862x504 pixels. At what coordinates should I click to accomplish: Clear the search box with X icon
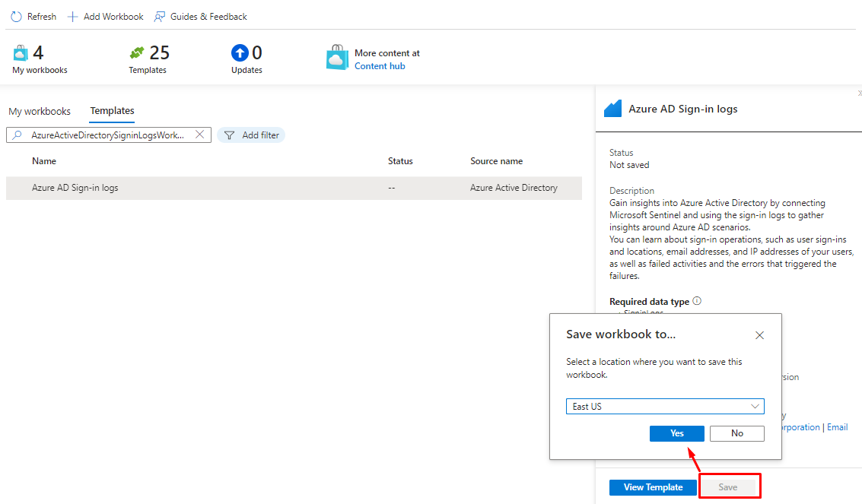pyautogui.click(x=200, y=135)
